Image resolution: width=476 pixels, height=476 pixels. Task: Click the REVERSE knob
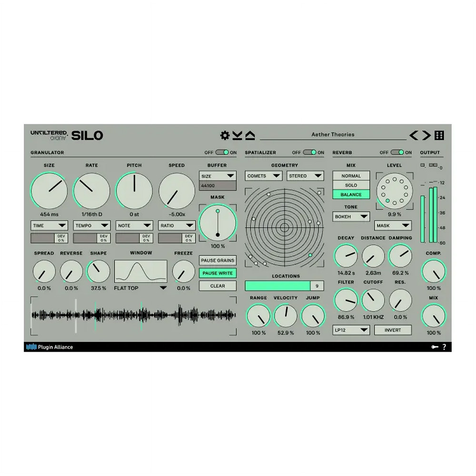coord(71,271)
